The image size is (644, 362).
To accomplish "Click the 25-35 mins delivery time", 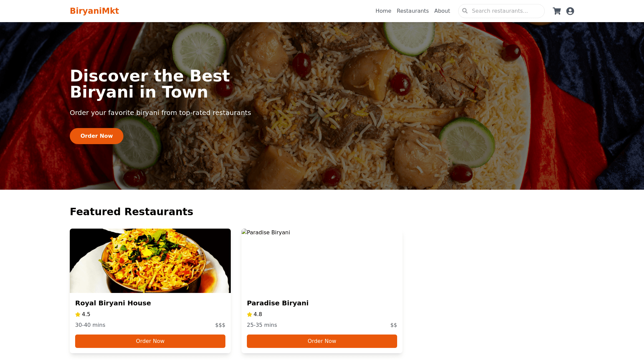I will 262,325.
